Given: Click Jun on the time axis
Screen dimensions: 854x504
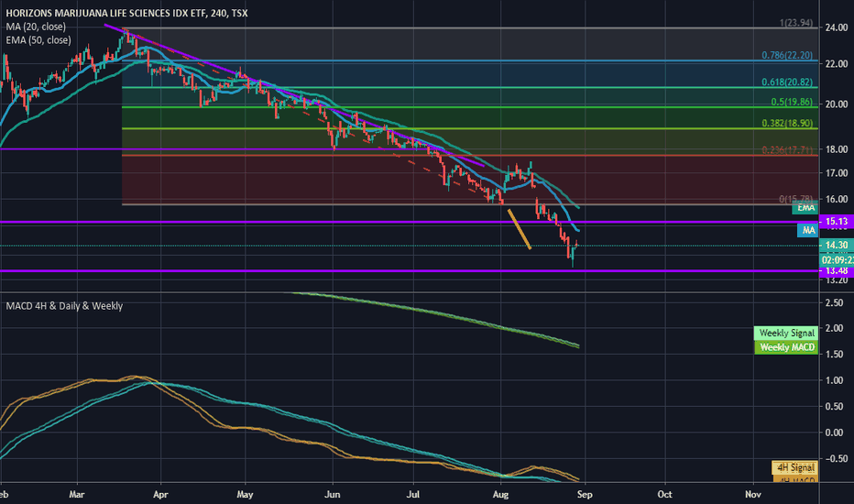Looking at the screenshot, I should coord(333,495).
